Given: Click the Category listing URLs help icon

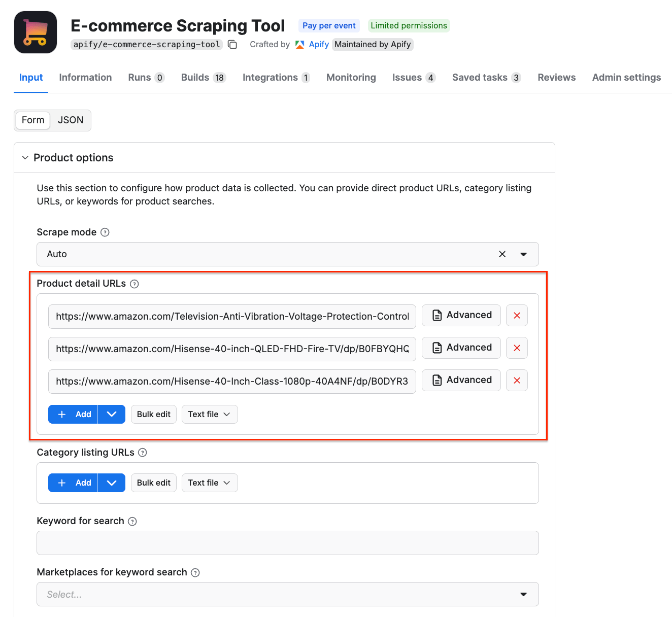Looking at the screenshot, I should click(x=143, y=453).
